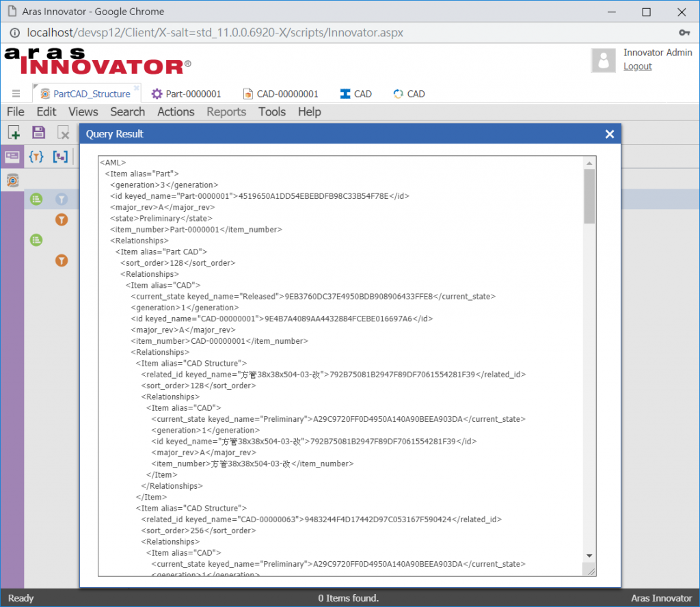Click the textarea resize handle

tap(591, 571)
